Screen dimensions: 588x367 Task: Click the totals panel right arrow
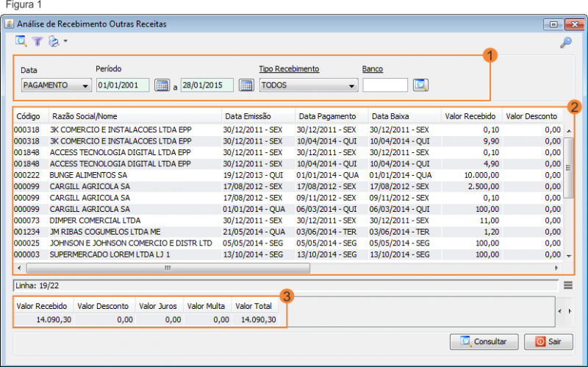click(570, 311)
